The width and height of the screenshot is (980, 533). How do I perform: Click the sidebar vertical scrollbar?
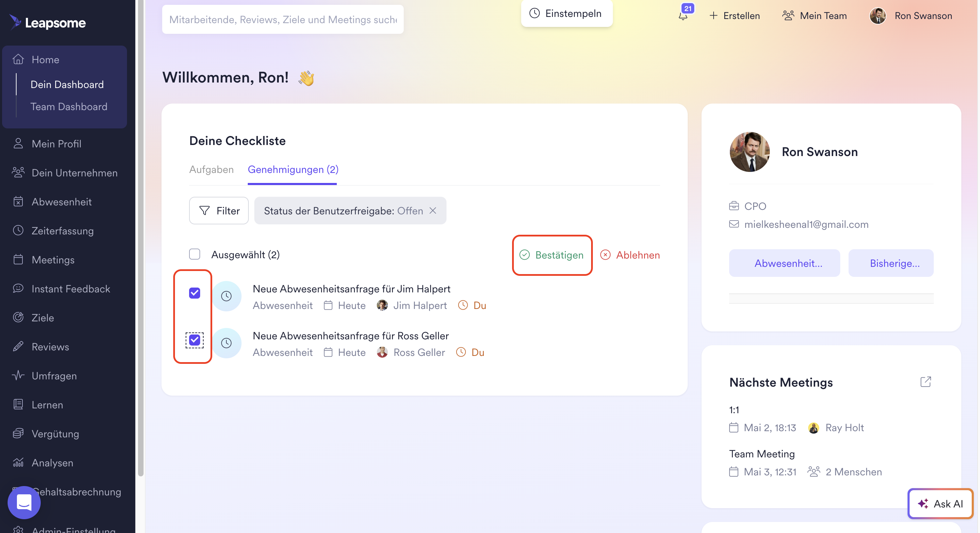(140, 238)
